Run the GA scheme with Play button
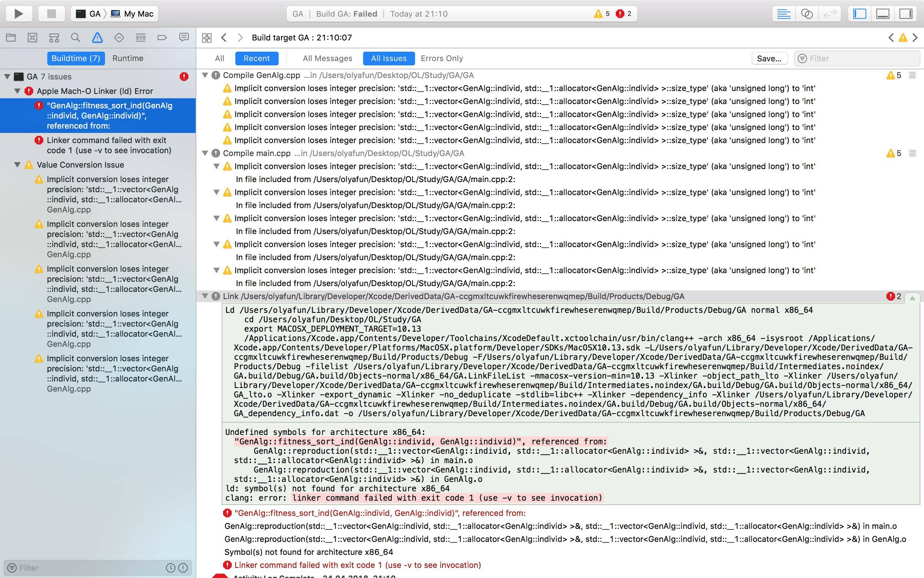 18,14
